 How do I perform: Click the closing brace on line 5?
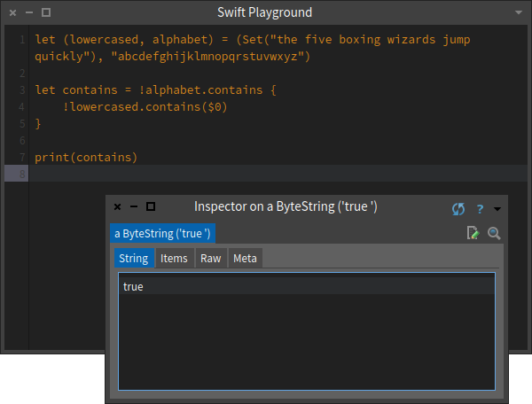click(x=37, y=124)
